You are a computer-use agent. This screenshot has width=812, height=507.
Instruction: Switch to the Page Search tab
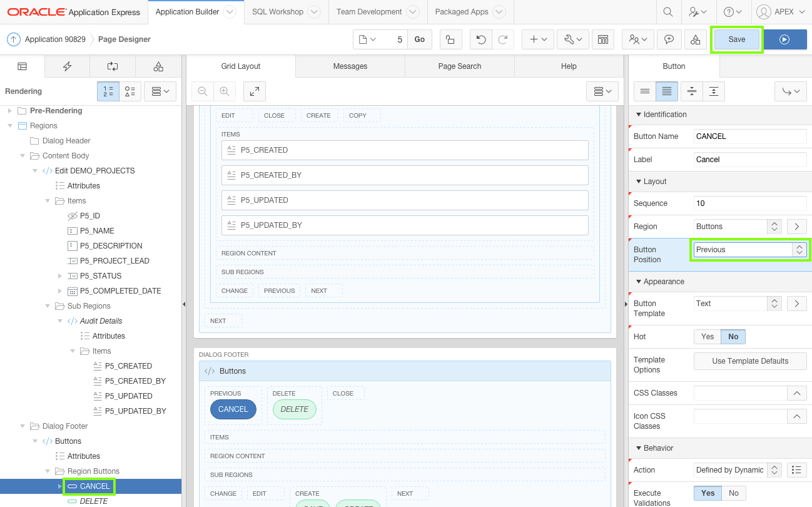tap(459, 66)
